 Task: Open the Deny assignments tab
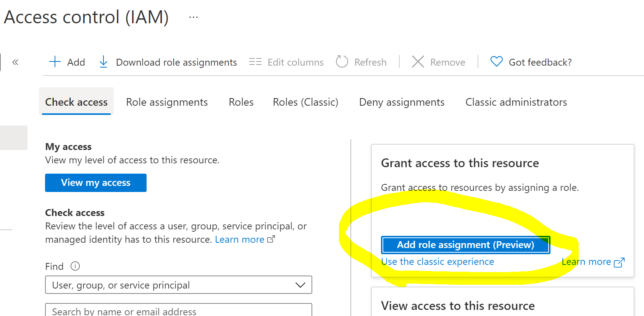pos(401,102)
